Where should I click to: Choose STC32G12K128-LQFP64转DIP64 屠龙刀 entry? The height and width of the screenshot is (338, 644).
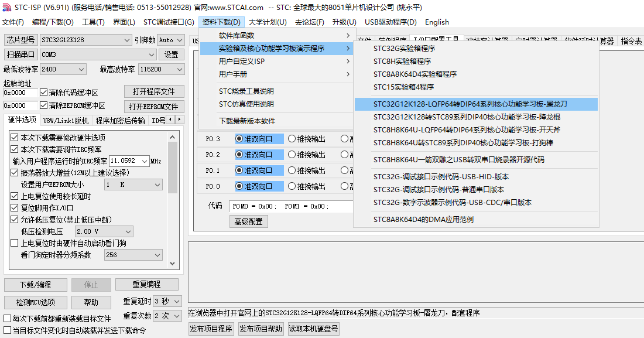(x=476, y=104)
